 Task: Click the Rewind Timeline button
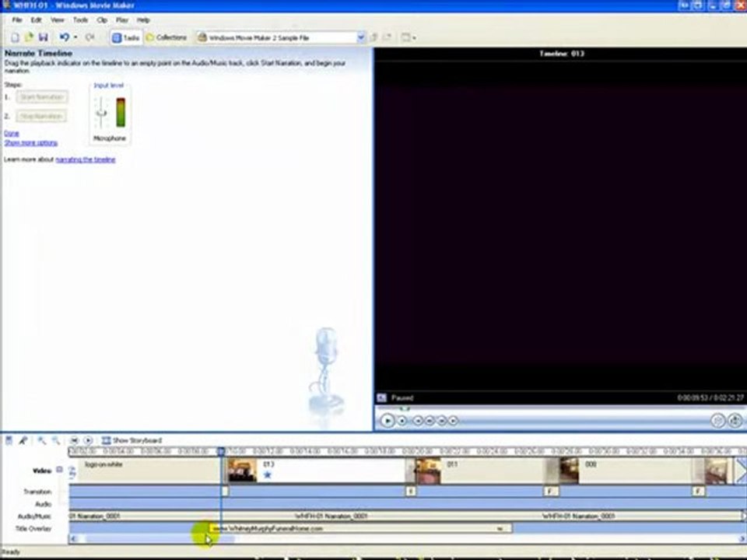coord(75,440)
